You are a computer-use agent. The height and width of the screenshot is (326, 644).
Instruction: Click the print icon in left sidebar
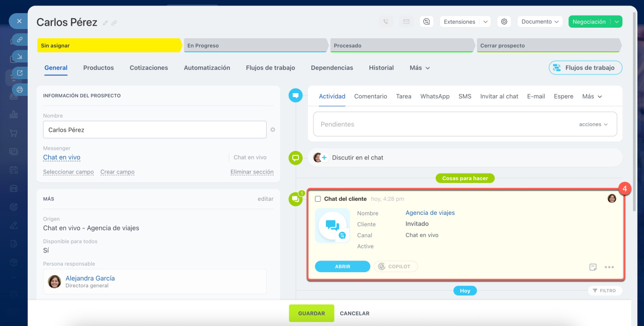tap(20, 90)
